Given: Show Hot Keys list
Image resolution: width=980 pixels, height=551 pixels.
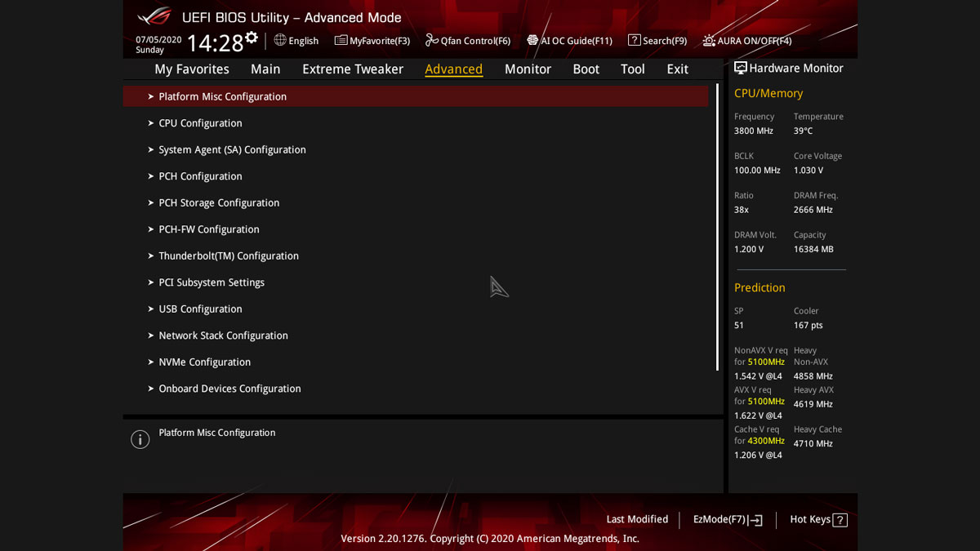Looking at the screenshot, I should coord(818,520).
